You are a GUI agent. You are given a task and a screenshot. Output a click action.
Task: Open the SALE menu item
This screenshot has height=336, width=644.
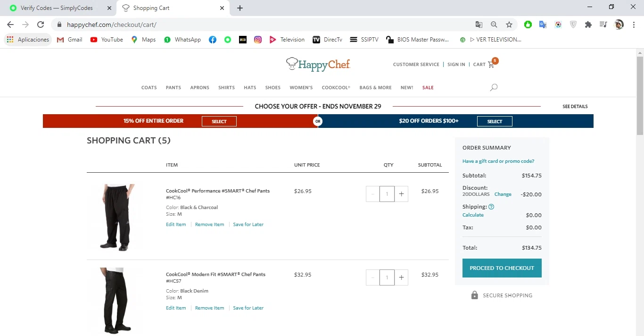point(428,88)
